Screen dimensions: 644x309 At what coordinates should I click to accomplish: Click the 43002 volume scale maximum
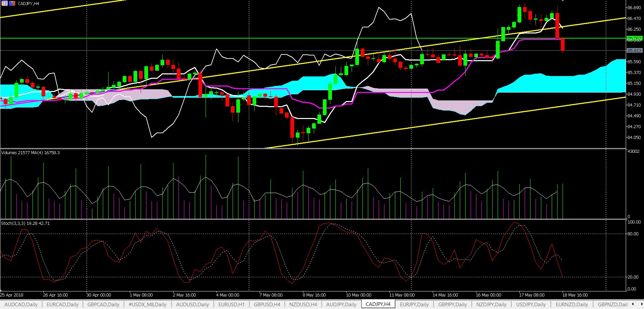pos(634,151)
